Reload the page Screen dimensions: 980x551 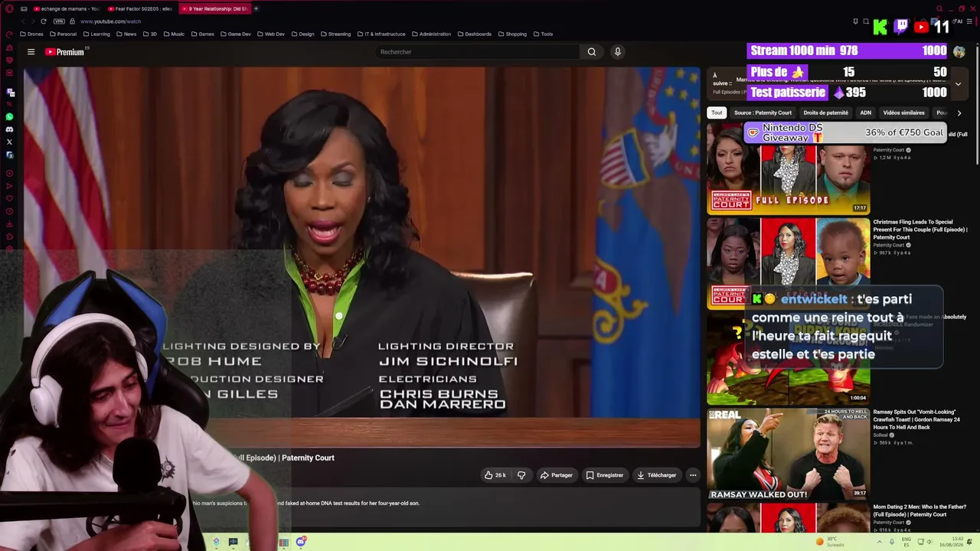43,21
